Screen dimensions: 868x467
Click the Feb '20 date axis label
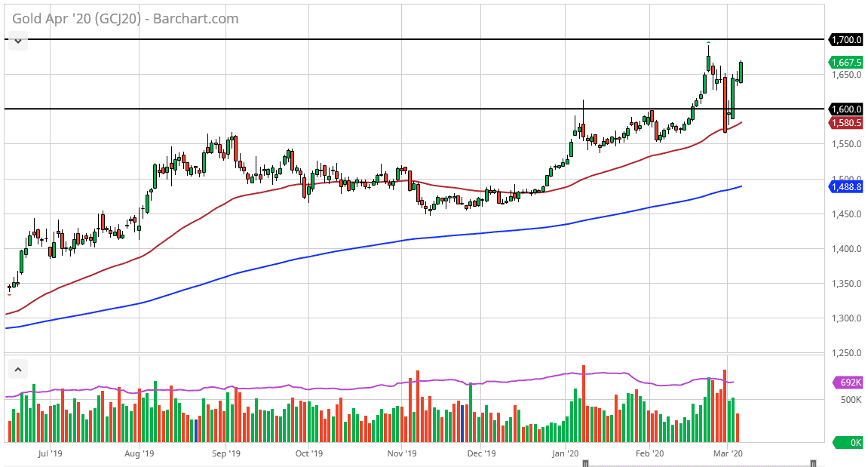click(649, 453)
